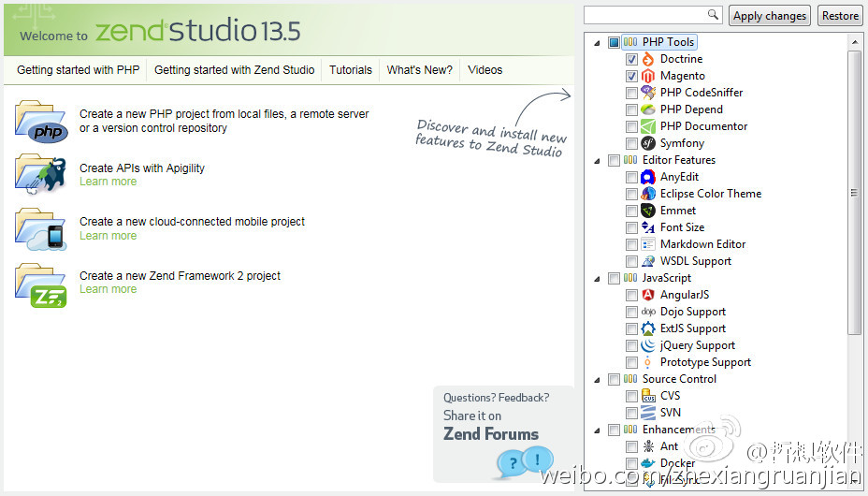Click scrollbar up arrow in feature list
The height and width of the screenshot is (496, 868).
[854, 41]
